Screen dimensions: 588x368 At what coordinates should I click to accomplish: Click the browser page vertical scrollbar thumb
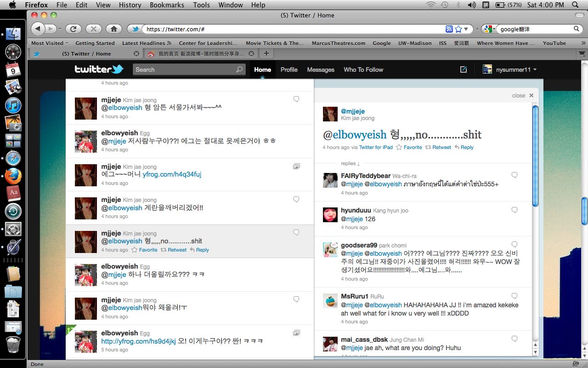(x=584, y=210)
